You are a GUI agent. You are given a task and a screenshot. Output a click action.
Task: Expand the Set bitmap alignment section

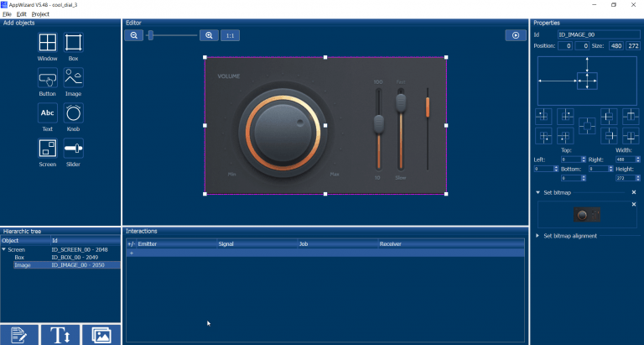click(x=538, y=236)
